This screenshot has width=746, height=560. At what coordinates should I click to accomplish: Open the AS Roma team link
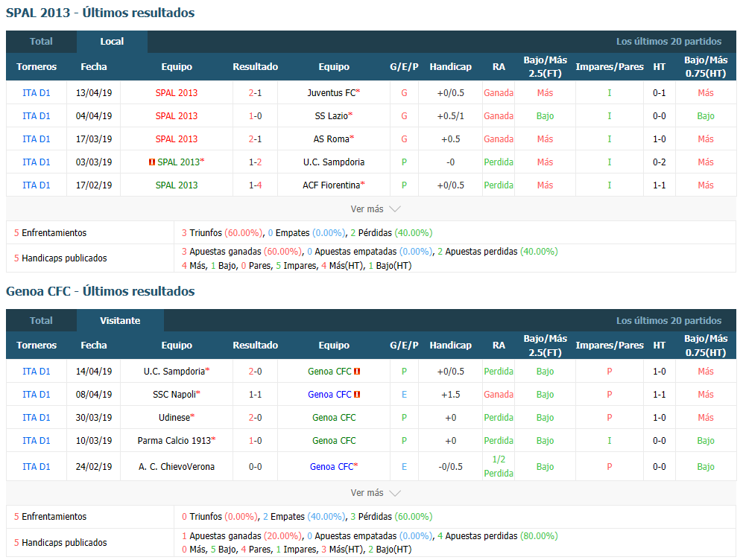pyautogui.click(x=332, y=139)
